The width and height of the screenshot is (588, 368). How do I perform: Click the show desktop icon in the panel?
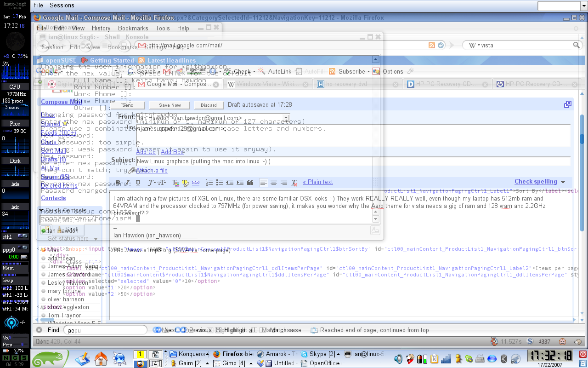pos(83,358)
